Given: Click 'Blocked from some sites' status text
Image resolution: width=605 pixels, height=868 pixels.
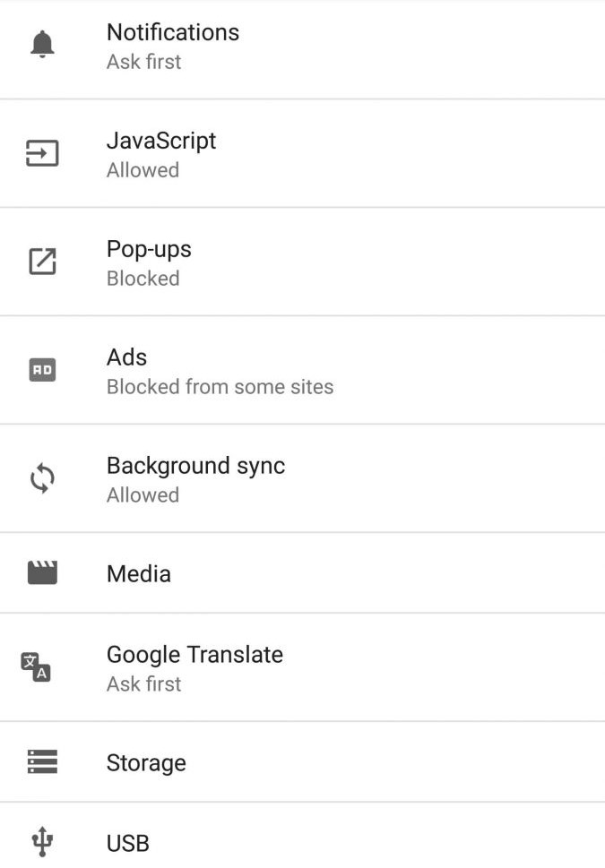Looking at the screenshot, I should click(x=220, y=387).
